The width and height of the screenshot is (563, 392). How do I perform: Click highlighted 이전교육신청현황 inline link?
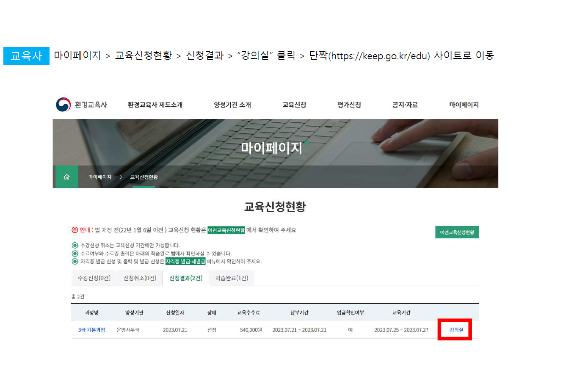226,230
